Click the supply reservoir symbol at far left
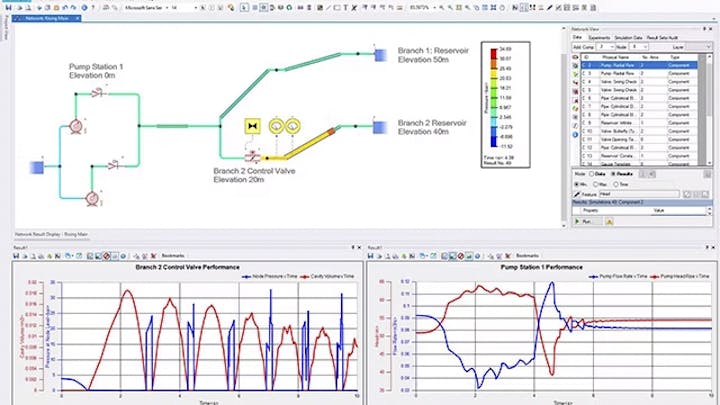 [37, 167]
